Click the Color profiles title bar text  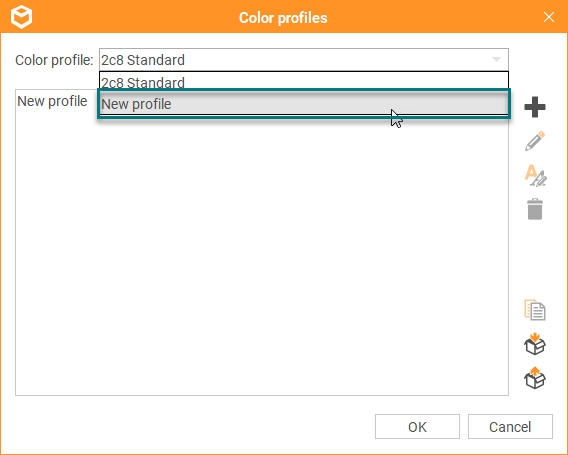click(x=283, y=18)
